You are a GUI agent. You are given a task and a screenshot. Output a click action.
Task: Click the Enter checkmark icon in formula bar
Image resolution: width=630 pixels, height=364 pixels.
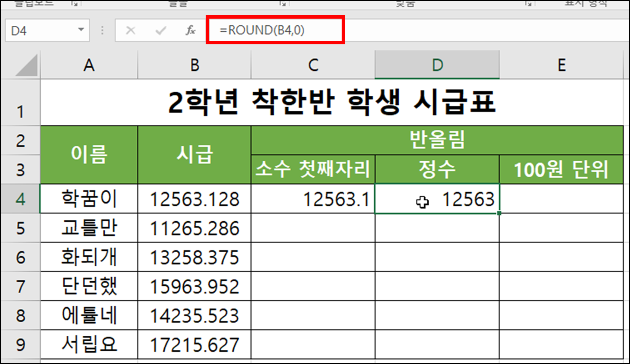pyautogui.click(x=161, y=30)
